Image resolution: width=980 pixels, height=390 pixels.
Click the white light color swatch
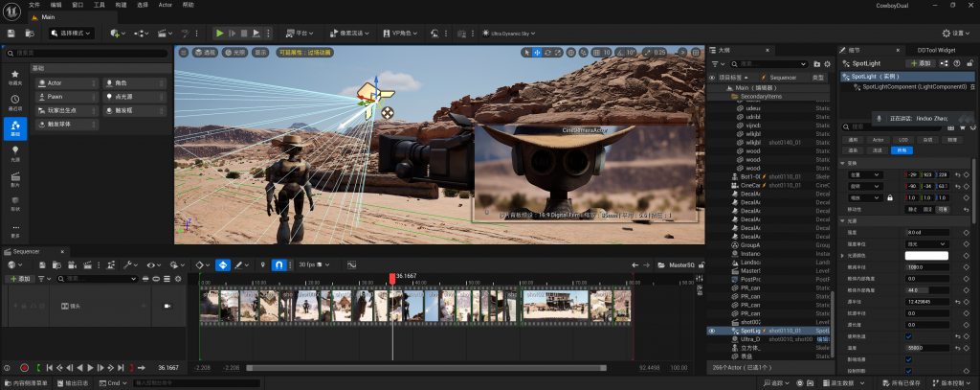pos(926,255)
